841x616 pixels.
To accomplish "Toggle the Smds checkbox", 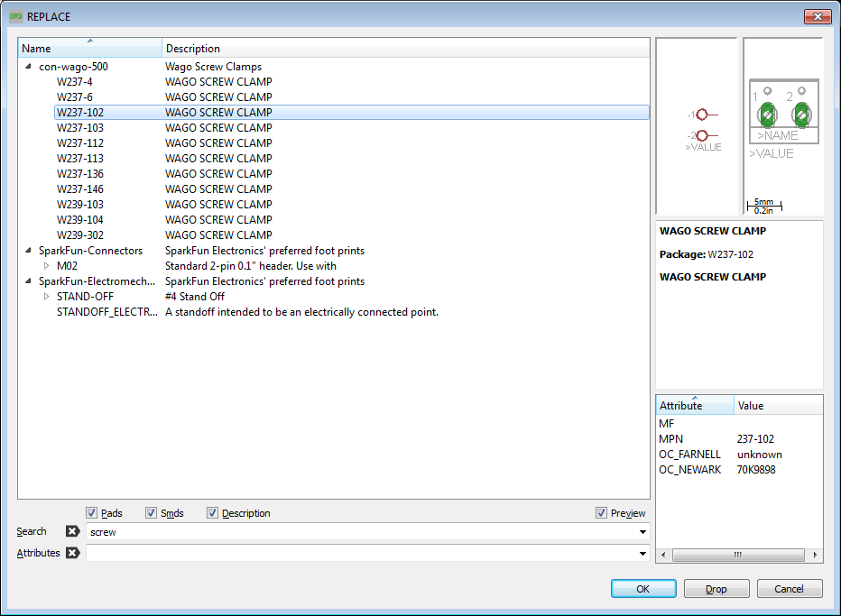I will click(x=152, y=513).
